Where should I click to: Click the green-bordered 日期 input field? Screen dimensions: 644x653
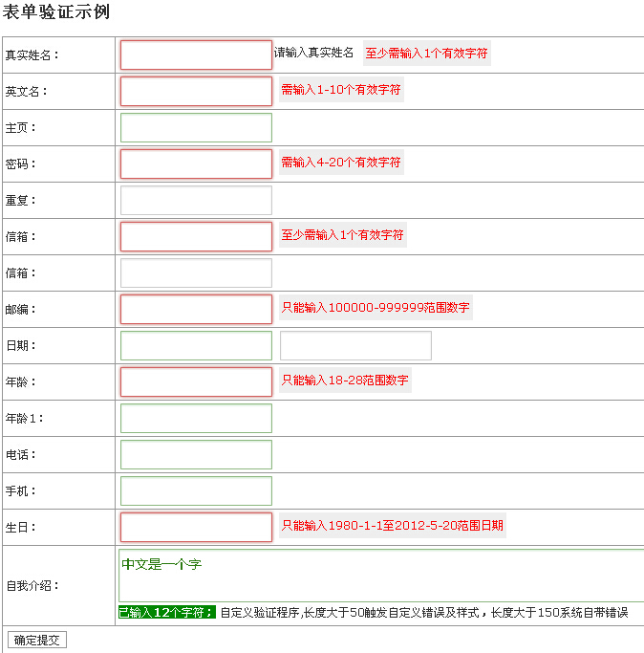pyautogui.click(x=196, y=345)
